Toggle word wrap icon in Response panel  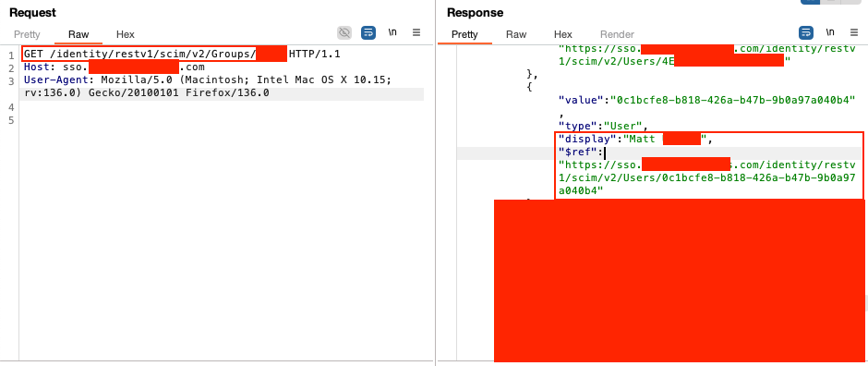point(806,32)
